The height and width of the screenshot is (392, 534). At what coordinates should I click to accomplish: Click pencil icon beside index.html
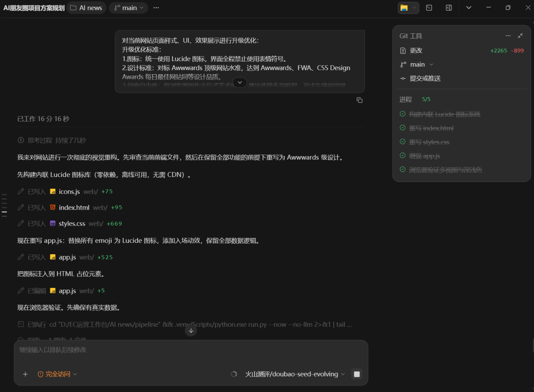(21, 208)
